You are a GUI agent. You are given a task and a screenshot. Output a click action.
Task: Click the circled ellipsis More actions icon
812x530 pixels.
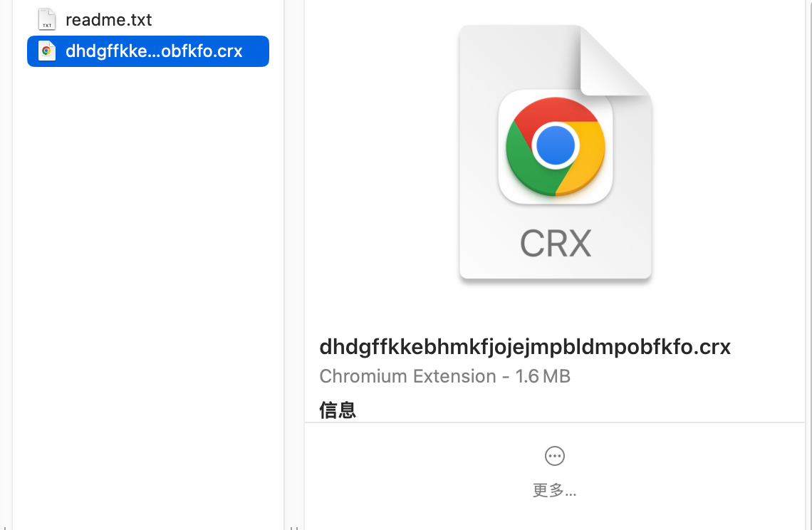pyautogui.click(x=554, y=456)
